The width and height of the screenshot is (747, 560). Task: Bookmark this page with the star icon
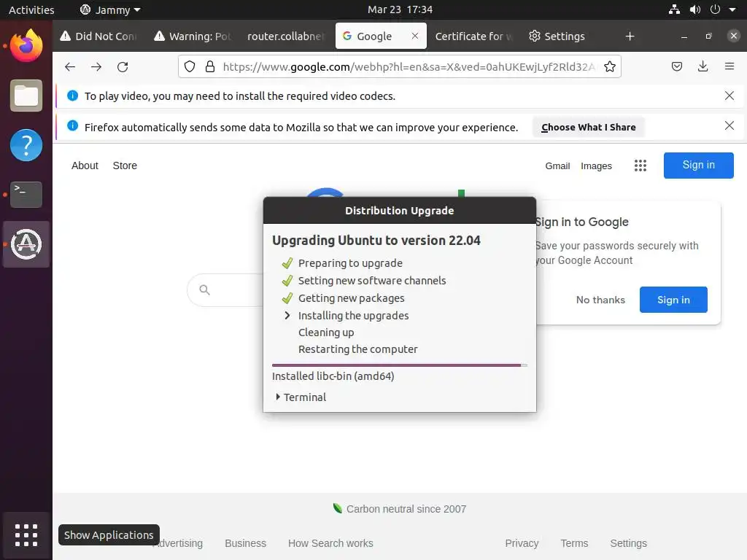click(609, 66)
